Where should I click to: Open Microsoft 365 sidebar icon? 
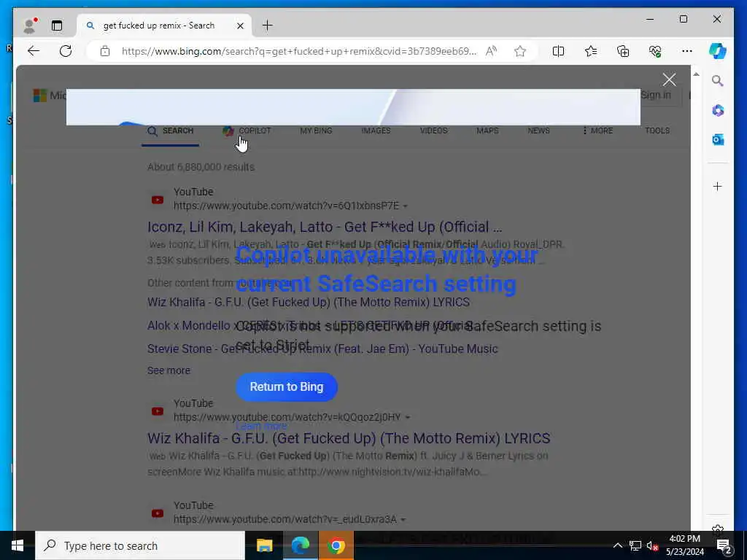click(x=718, y=111)
